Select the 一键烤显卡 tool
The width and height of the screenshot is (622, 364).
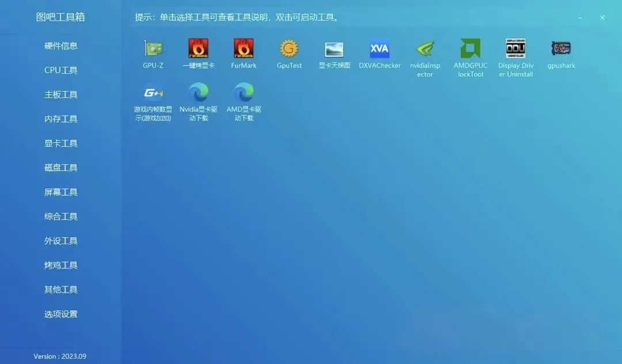198,52
